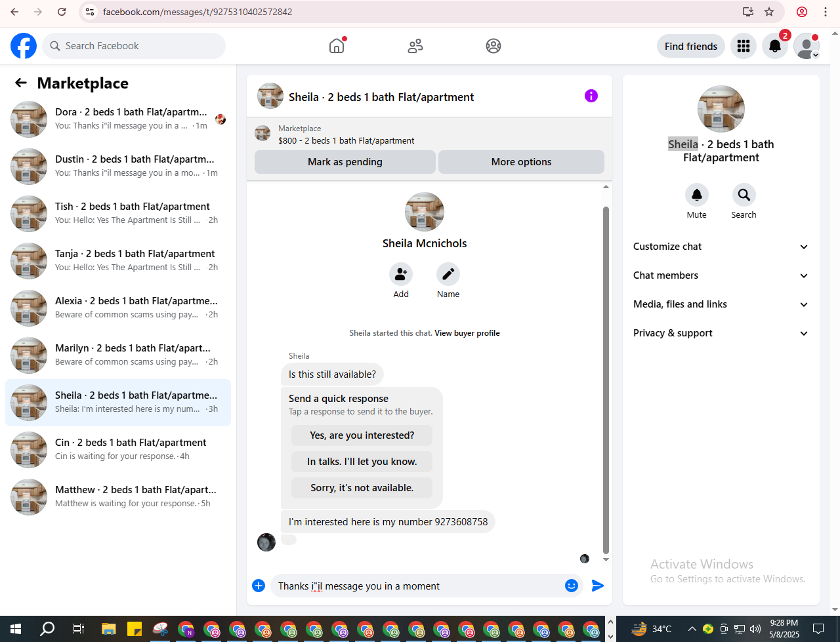Open the account profile avatar menu
Screen dimensions: 840x642
[807, 46]
